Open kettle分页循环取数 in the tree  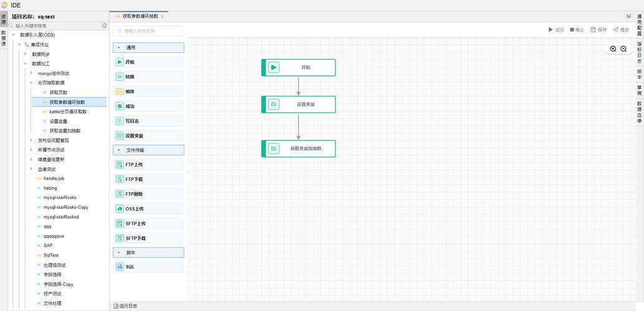click(68, 112)
